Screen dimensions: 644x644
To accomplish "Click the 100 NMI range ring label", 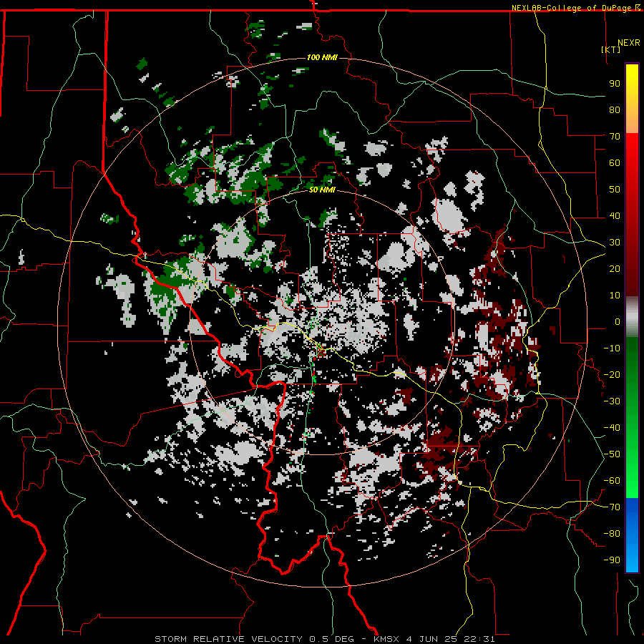I will 322,57.
